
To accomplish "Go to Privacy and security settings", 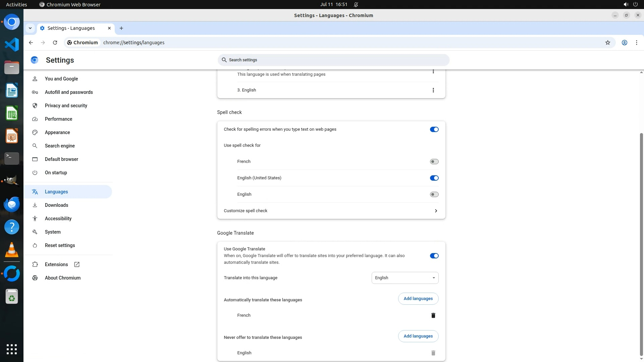I will point(66,106).
